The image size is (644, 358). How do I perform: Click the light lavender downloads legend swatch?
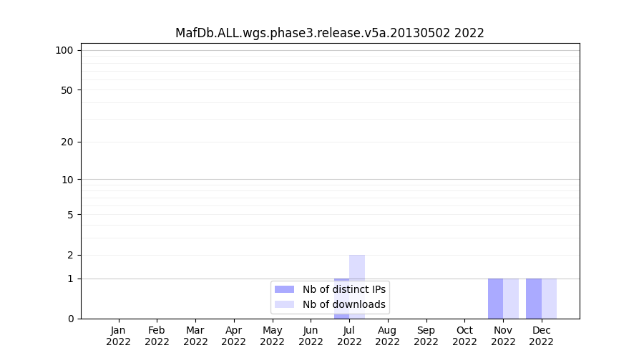[284, 304]
